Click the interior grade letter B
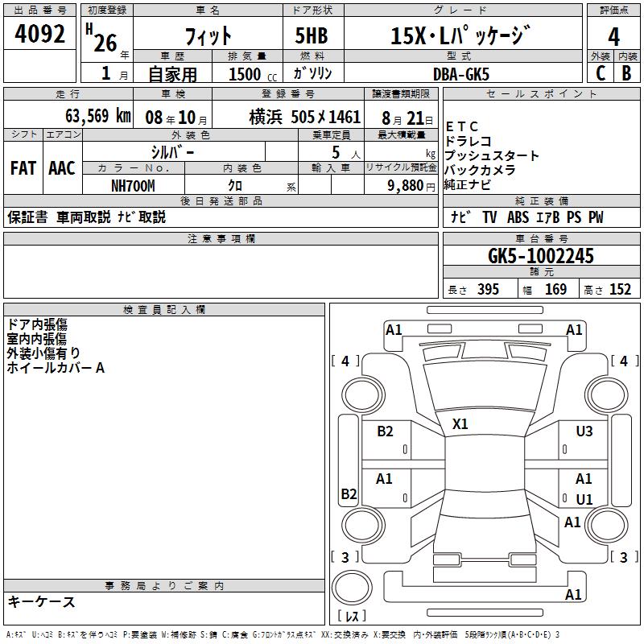 [x=627, y=73]
